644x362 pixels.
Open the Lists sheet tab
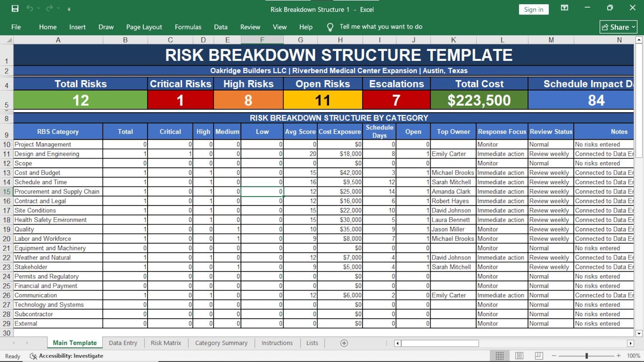pyautogui.click(x=312, y=343)
